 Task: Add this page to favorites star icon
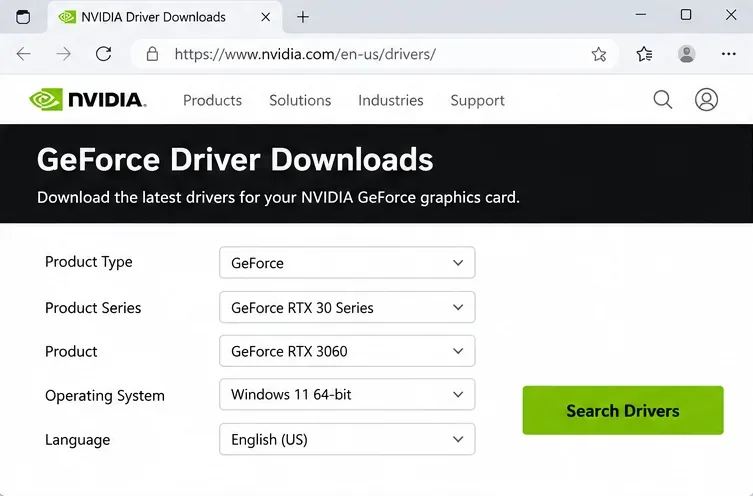point(599,54)
